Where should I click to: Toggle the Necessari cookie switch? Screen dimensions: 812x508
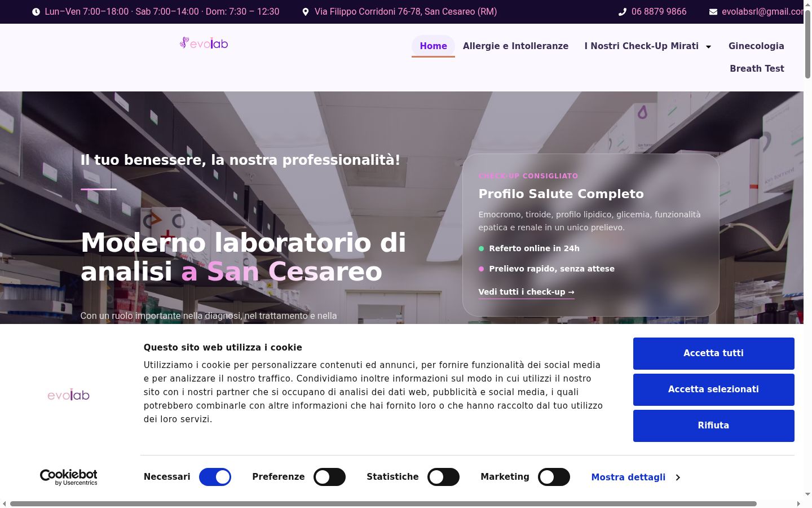point(215,478)
